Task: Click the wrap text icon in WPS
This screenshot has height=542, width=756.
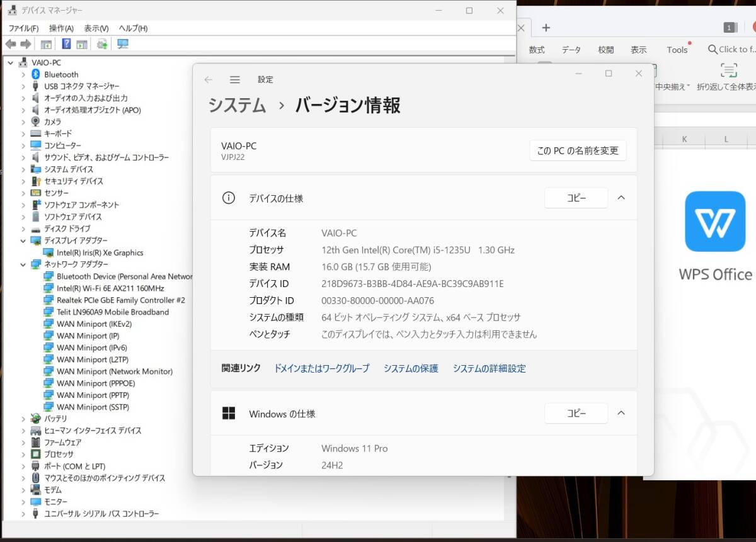Action: [729, 71]
